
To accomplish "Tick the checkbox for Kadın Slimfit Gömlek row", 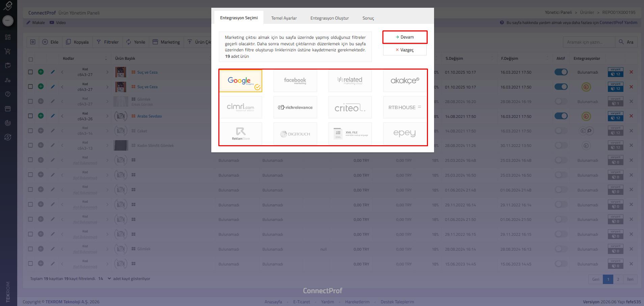I will pyautogui.click(x=30, y=145).
